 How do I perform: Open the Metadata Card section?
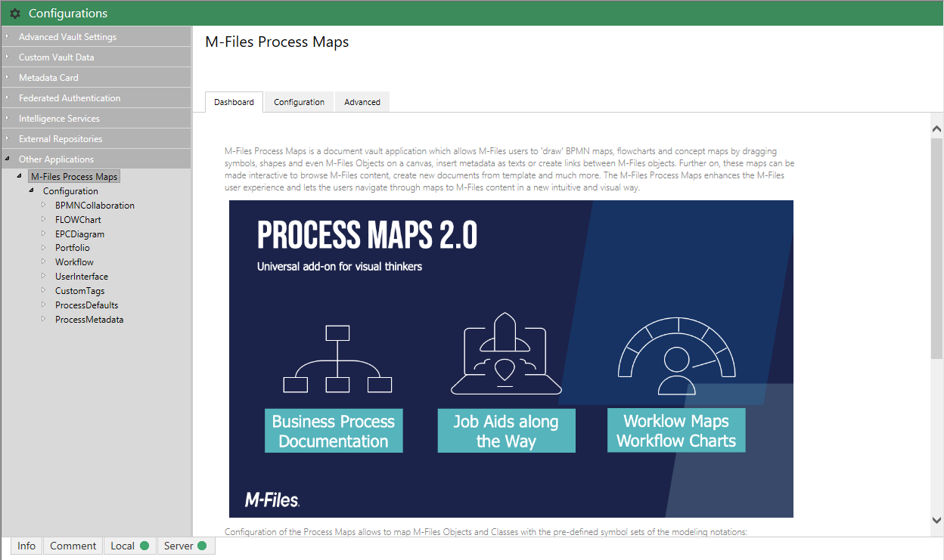[48, 78]
